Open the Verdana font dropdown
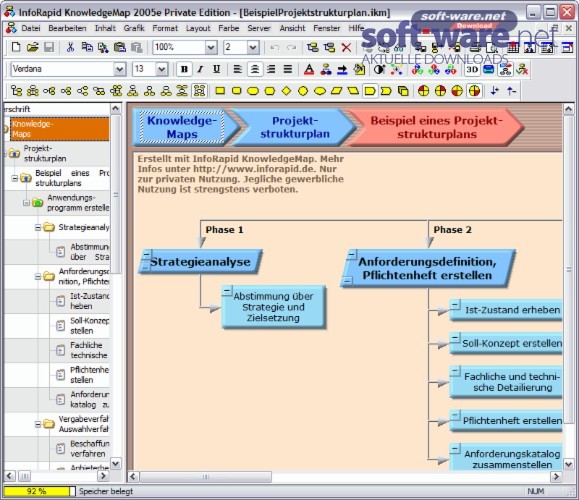The width and height of the screenshot is (579, 500). [120, 69]
